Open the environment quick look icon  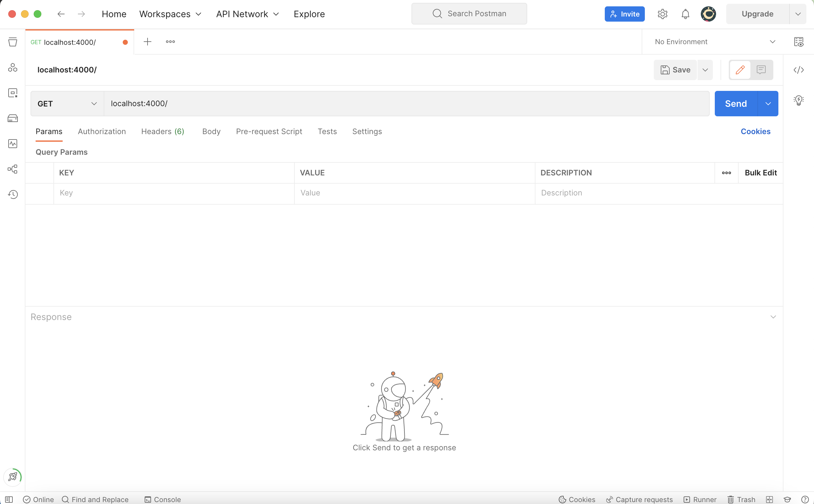tap(798, 42)
